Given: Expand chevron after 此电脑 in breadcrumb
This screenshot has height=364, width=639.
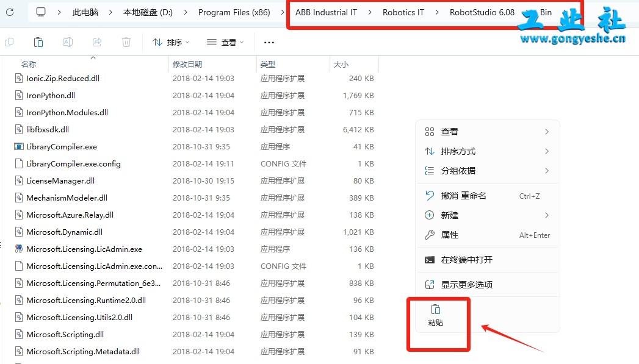Looking at the screenshot, I should pos(110,12).
